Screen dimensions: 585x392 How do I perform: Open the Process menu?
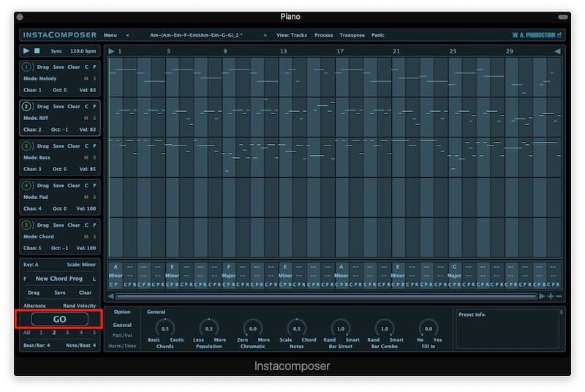point(323,35)
